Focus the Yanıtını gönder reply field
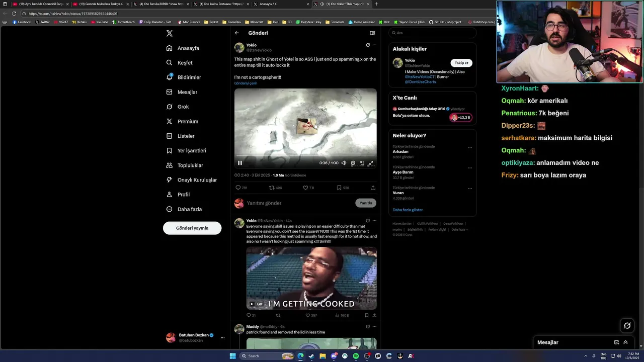 point(299,203)
